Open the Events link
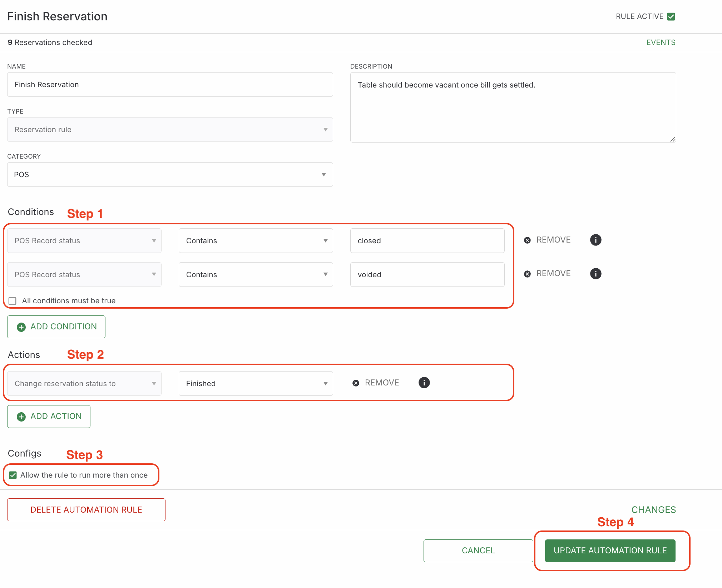 661,43
